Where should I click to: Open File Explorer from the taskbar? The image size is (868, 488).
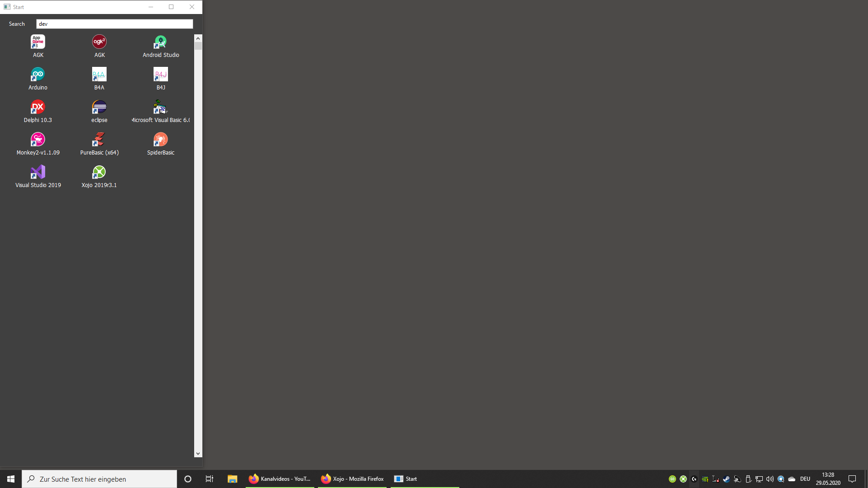232,479
